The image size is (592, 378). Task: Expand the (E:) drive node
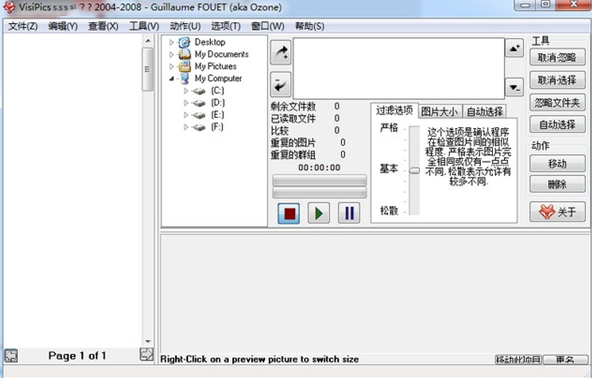(x=186, y=115)
